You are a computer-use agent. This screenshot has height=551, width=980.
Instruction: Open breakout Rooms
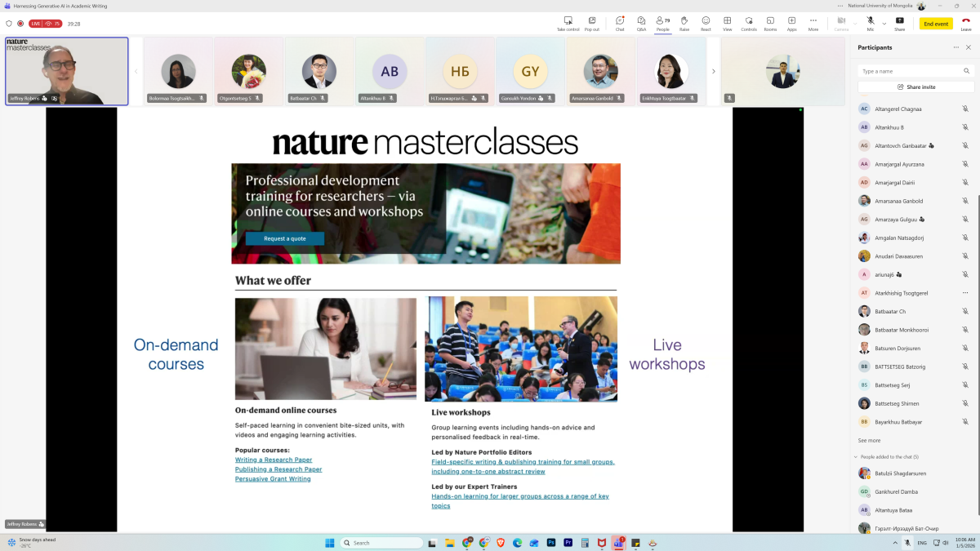coord(770,23)
